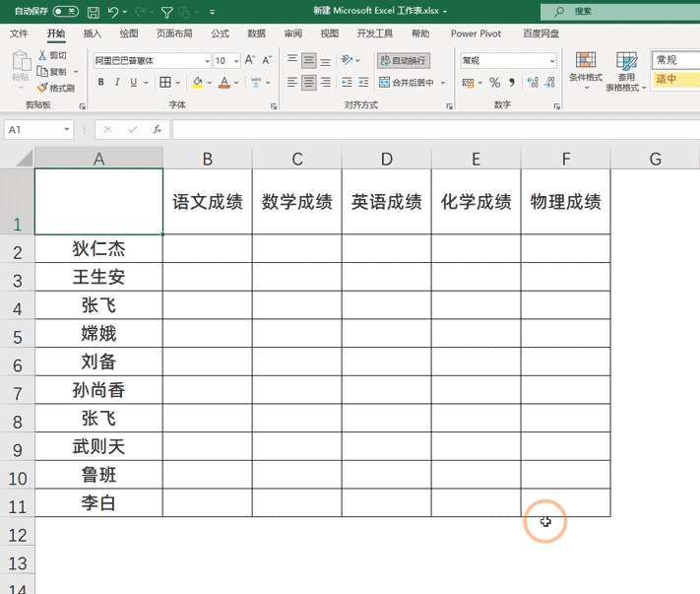Image resolution: width=700 pixels, height=594 pixels.
Task: Activate the 格式刷 format painter
Action: tap(56, 88)
